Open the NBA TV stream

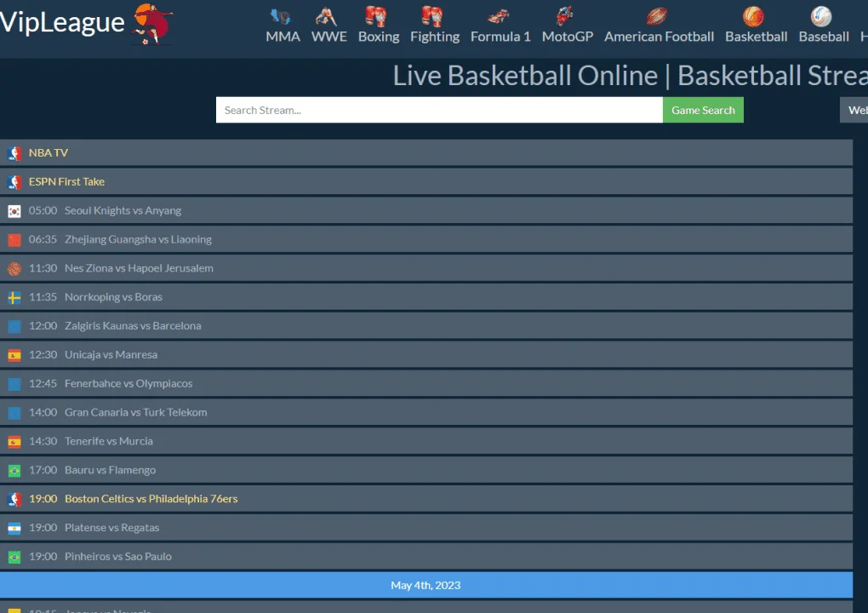[426, 153]
